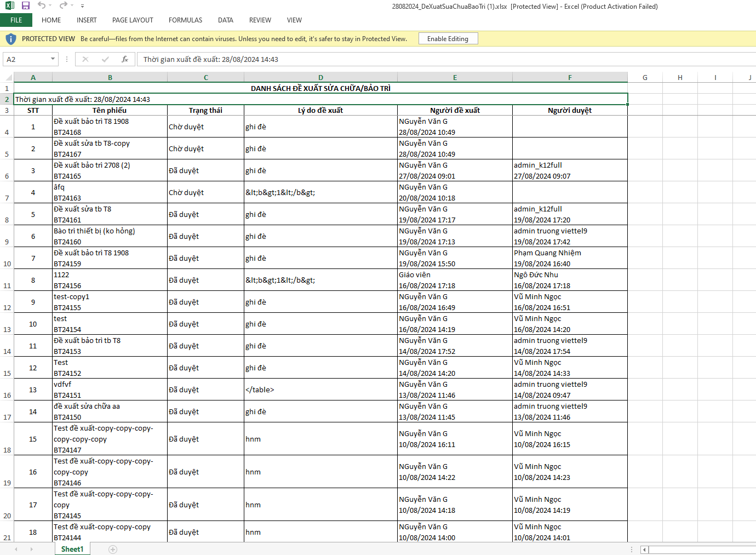The image size is (756, 555).
Task: Open the HOME ribbon tab
Action: (x=51, y=20)
